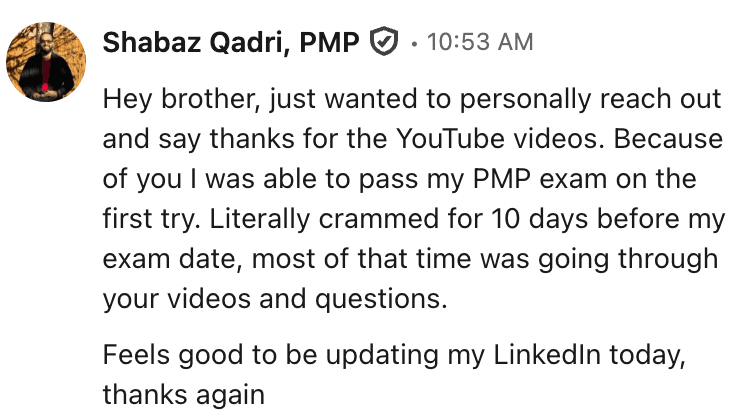The image size is (754, 420).
Task: Click the PMP credential after Qadri
Action: (x=329, y=42)
